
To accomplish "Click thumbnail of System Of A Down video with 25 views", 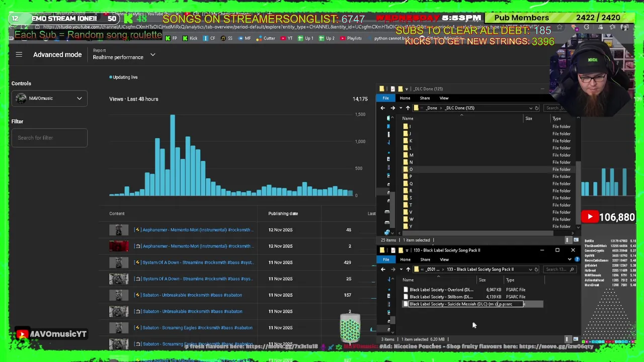I will (x=119, y=279).
